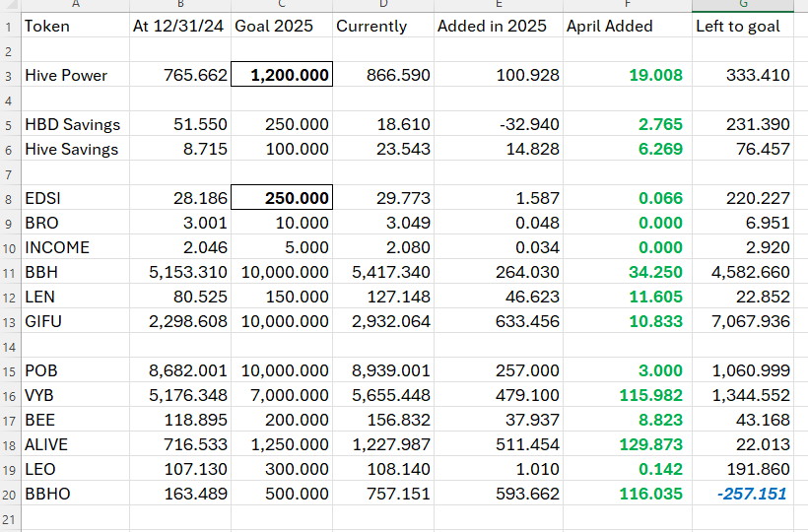The width and height of the screenshot is (808, 532).
Task: Click the Token header cell
Action: click(x=75, y=26)
